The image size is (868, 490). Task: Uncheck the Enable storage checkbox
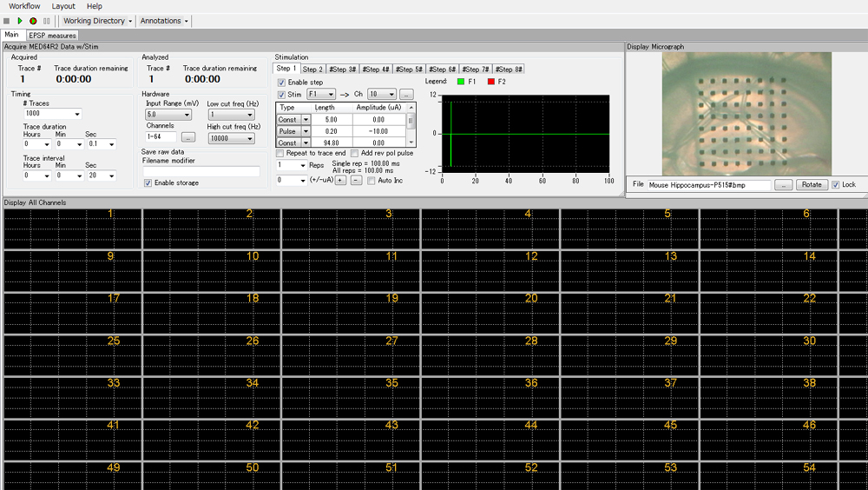(x=148, y=183)
